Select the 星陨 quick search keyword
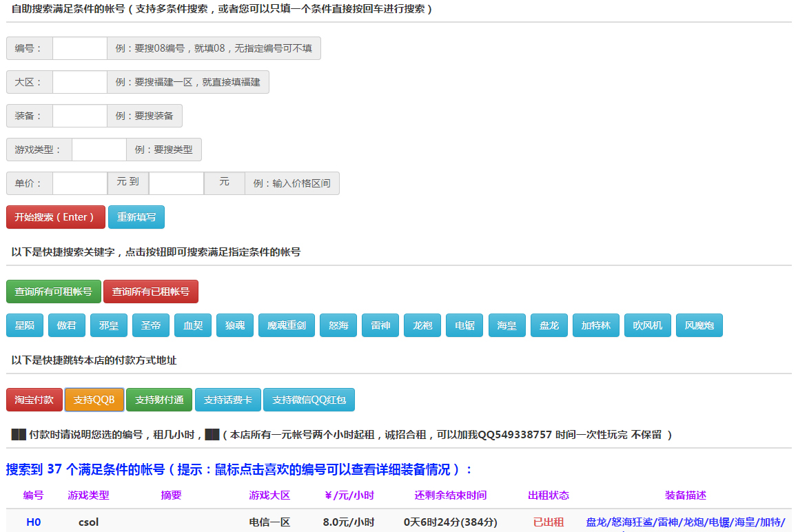798x532 pixels. (25, 325)
